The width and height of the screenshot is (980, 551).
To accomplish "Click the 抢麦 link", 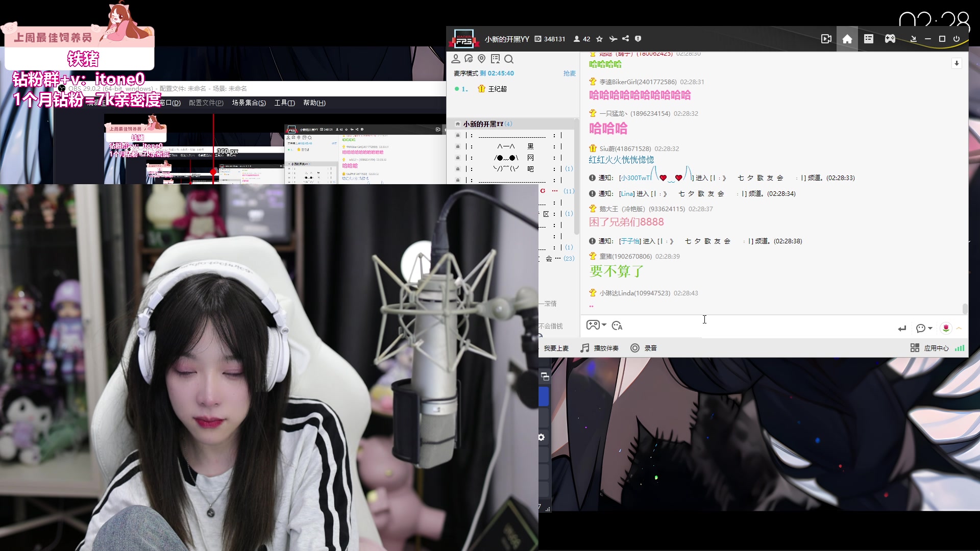I will [x=569, y=73].
